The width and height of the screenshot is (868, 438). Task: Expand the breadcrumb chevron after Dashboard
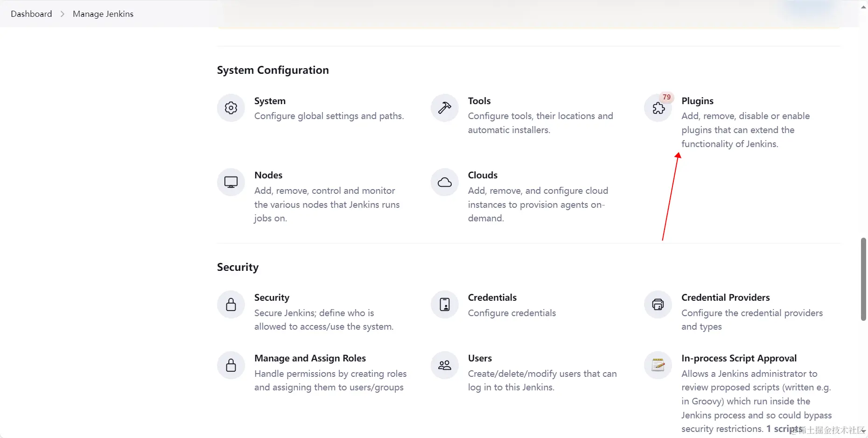63,14
